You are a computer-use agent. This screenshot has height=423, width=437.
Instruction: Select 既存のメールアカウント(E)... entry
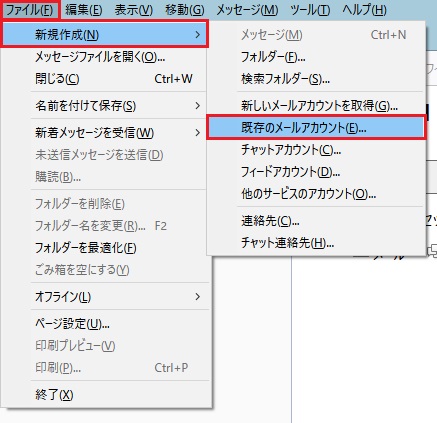(x=316, y=127)
